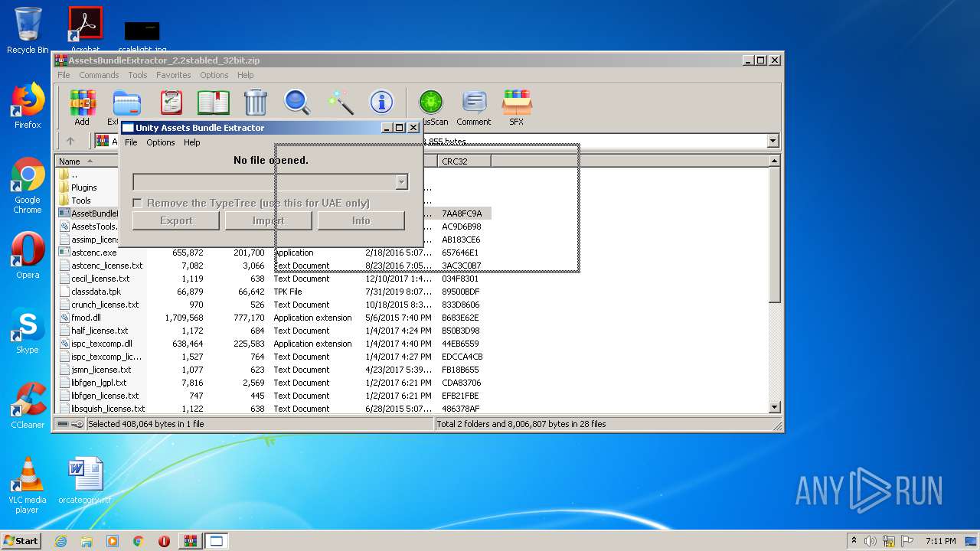
Task: Click the Info toolbar icon in WinRAR
Action: point(381,103)
